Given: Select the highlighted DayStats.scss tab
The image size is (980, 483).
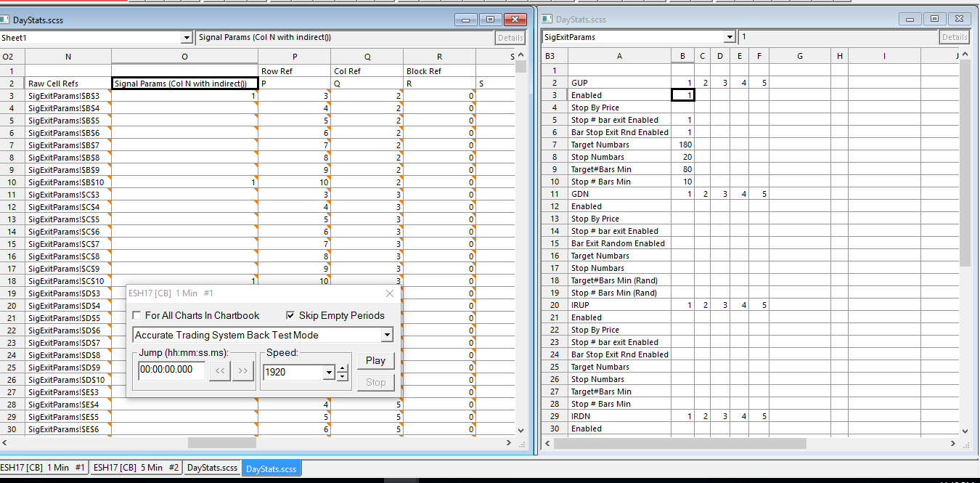Looking at the screenshot, I should pos(271,468).
